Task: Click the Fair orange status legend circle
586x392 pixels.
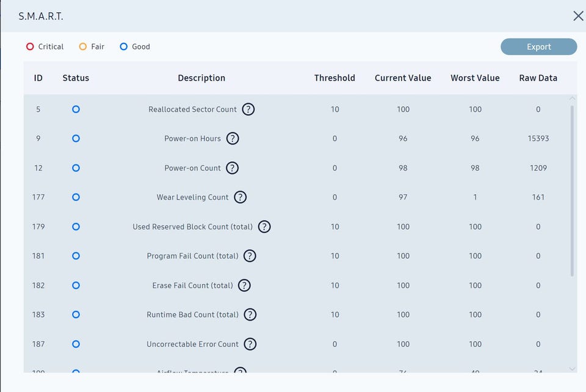Action: point(83,46)
